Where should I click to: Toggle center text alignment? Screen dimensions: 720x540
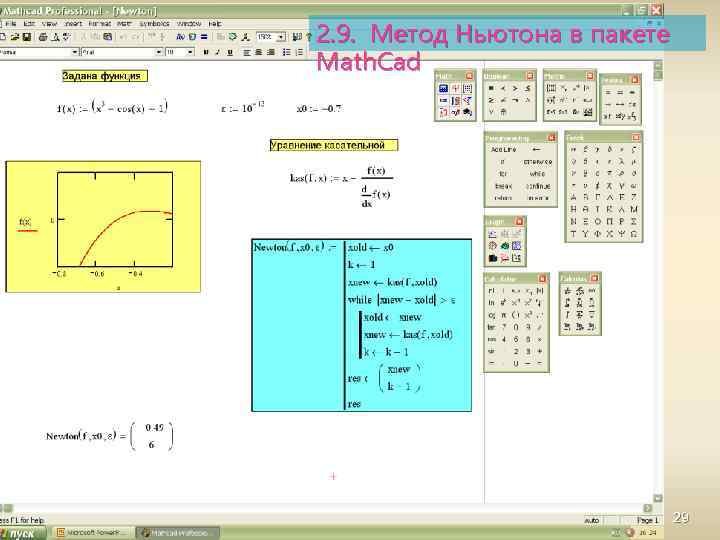259,52
